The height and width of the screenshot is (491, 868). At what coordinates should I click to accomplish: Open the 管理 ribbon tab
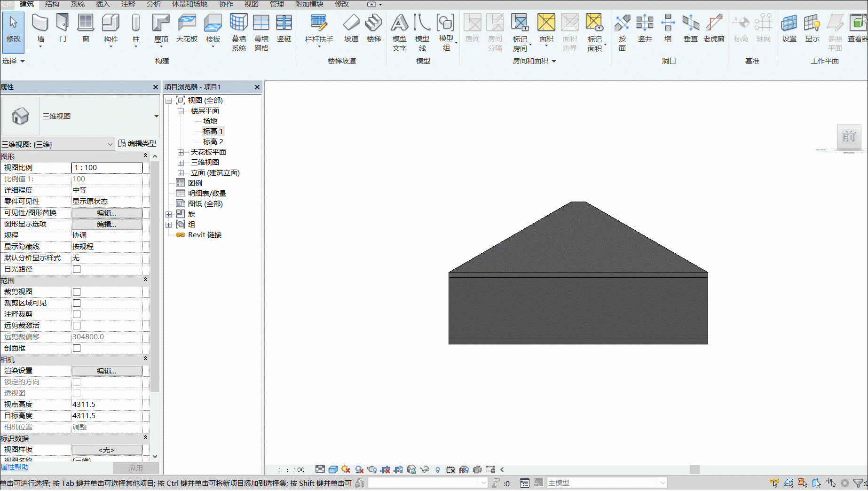click(277, 4)
